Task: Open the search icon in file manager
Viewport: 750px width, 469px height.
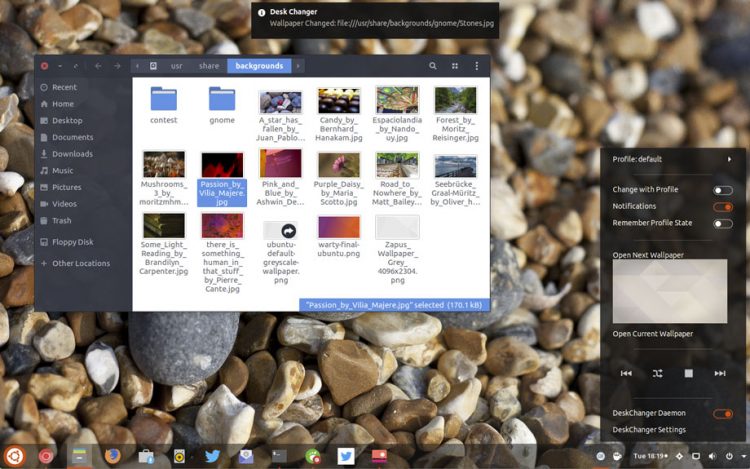Action: pyautogui.click(x=432, y=66)
